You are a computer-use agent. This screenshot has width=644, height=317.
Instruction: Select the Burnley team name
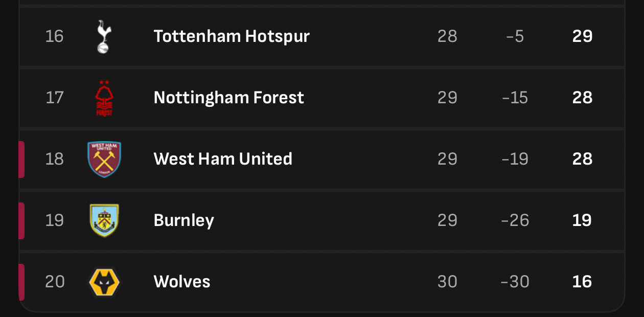click(183, 220)
